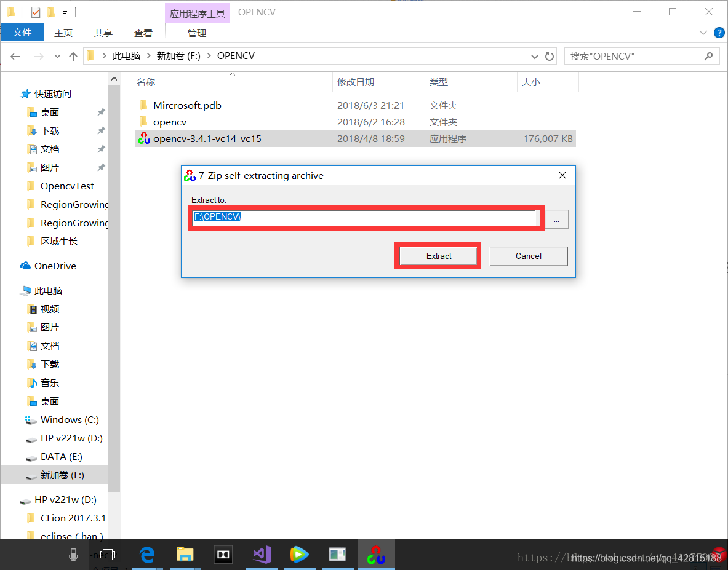Sort by the 修改日期 column header
The height and width of the screenshot is (570, 728).
pos(356,82)
